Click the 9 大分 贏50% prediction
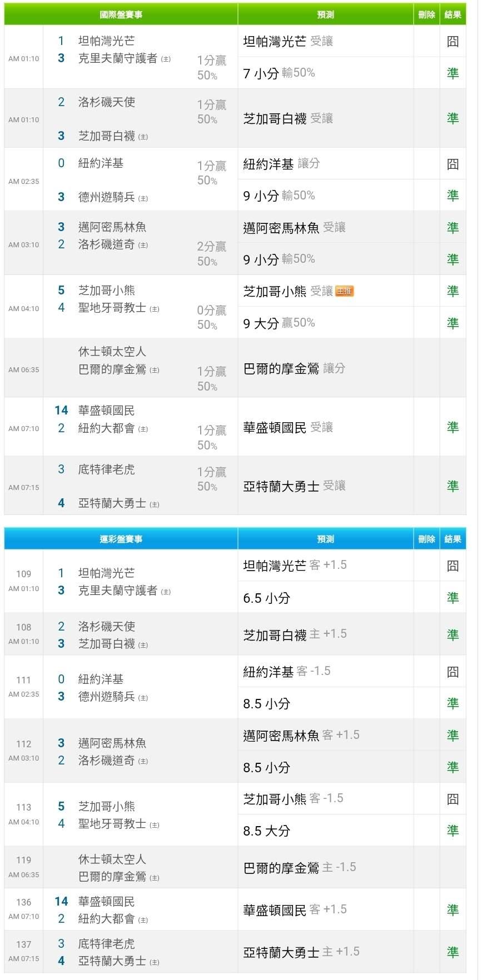Viewport: 492px width, 980px height. tap(279, 323)
